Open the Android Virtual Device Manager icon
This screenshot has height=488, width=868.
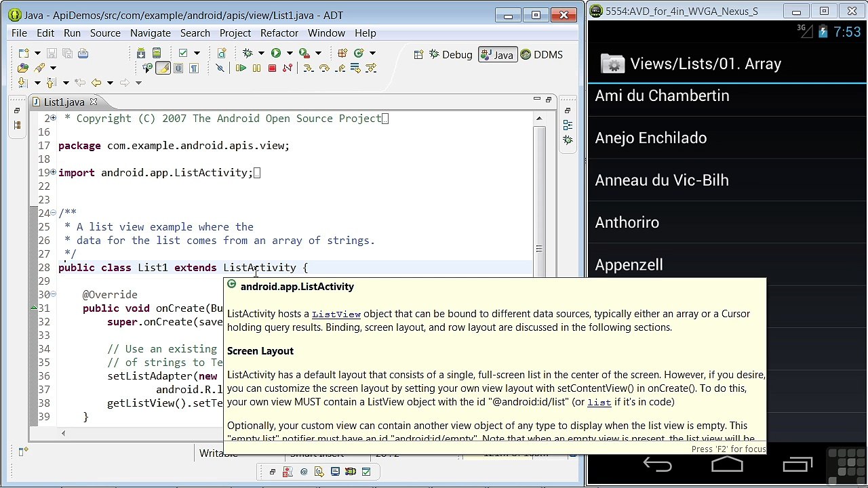pos(156,54)
